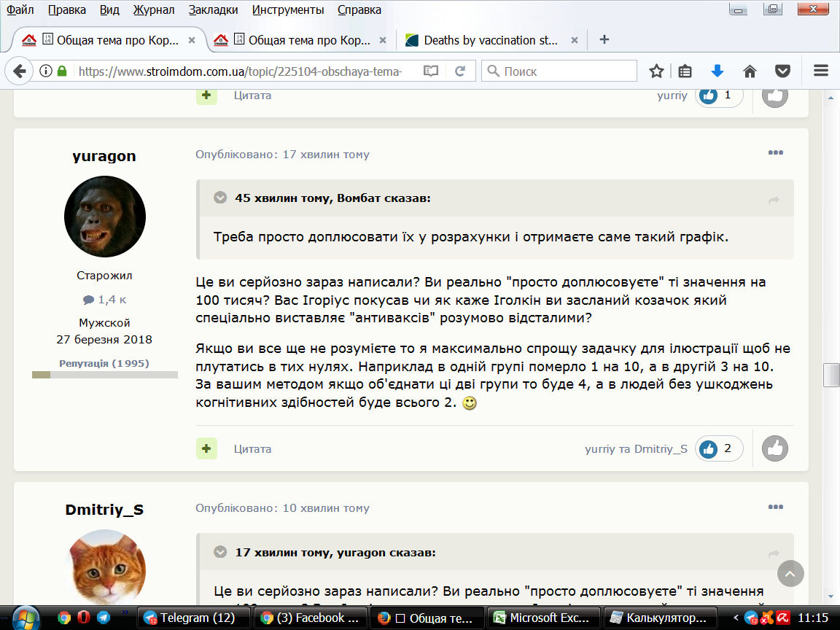Open the Firefox hamburger menu

coord(821,71)
